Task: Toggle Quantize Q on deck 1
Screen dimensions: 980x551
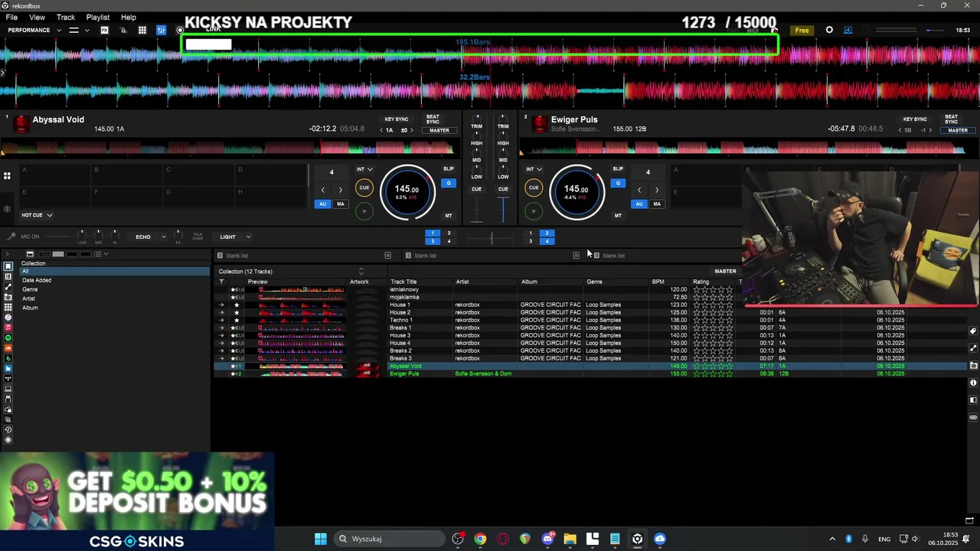Action: [449, 183]
